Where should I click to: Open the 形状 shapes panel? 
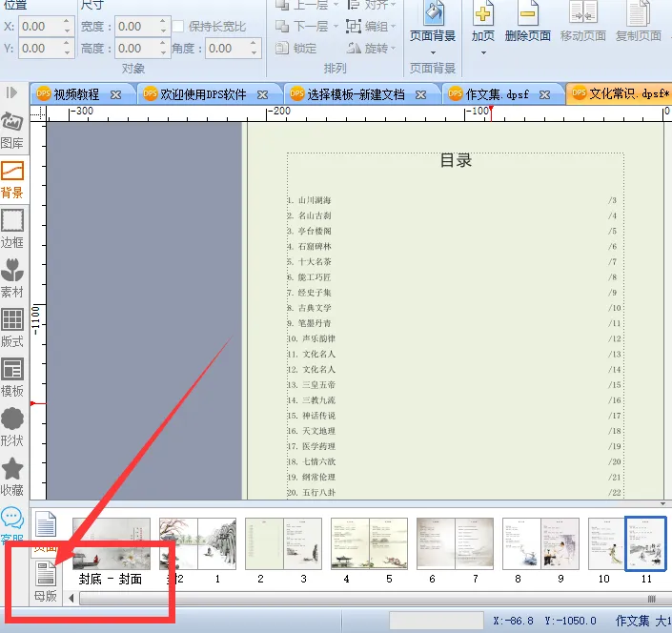(x=12, y=426)
